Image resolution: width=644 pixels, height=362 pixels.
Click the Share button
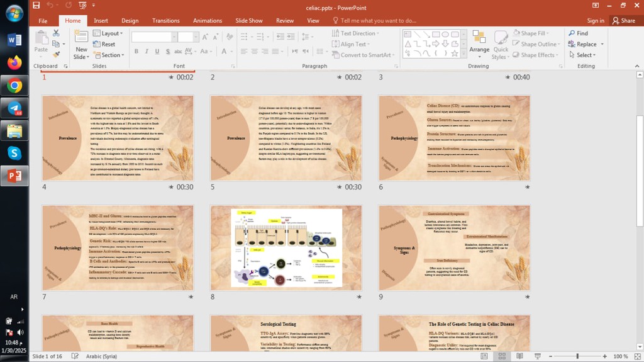point(623,21)
